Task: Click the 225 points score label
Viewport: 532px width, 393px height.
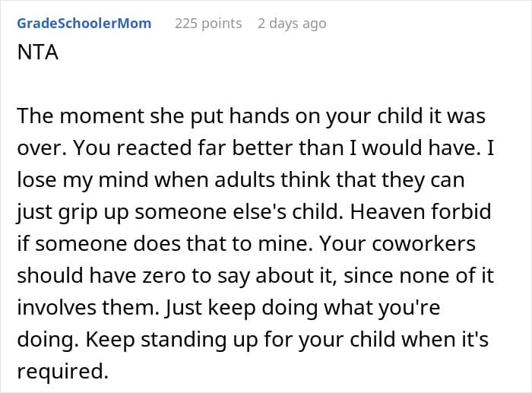Action: [x=208, y=24]
